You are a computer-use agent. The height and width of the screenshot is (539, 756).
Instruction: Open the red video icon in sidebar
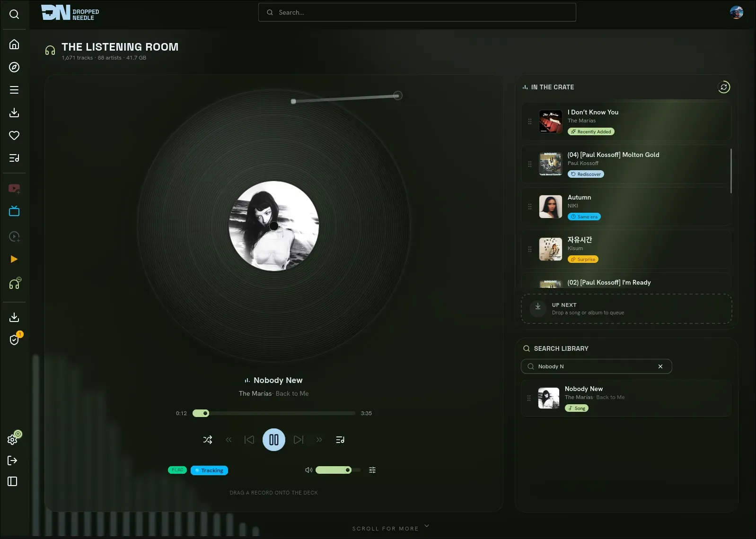14,189
